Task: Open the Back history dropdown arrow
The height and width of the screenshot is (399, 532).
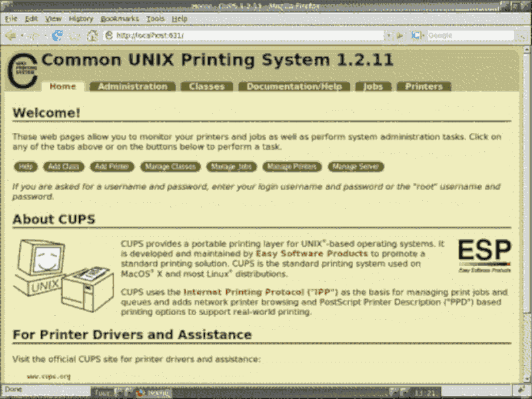Action: pos(22,35)
